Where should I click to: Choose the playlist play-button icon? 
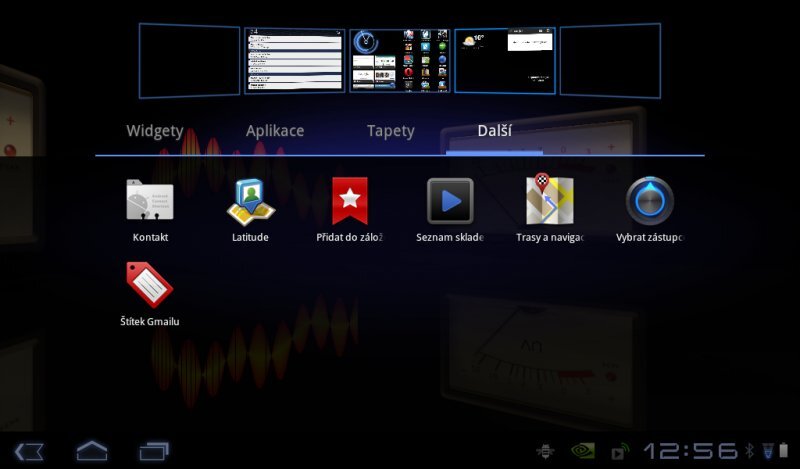coord(450,201)
